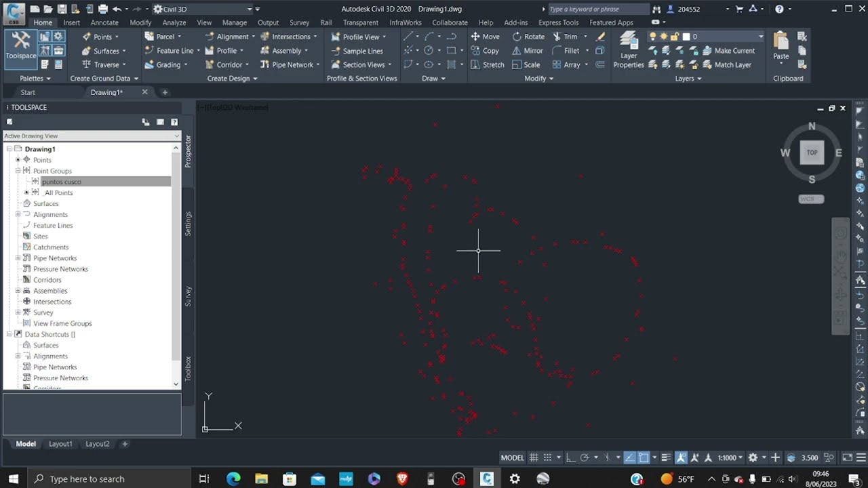The image size is (868, 488).
Task: Toggle annotation visibility icon in status bar
Action: point(681,457)
